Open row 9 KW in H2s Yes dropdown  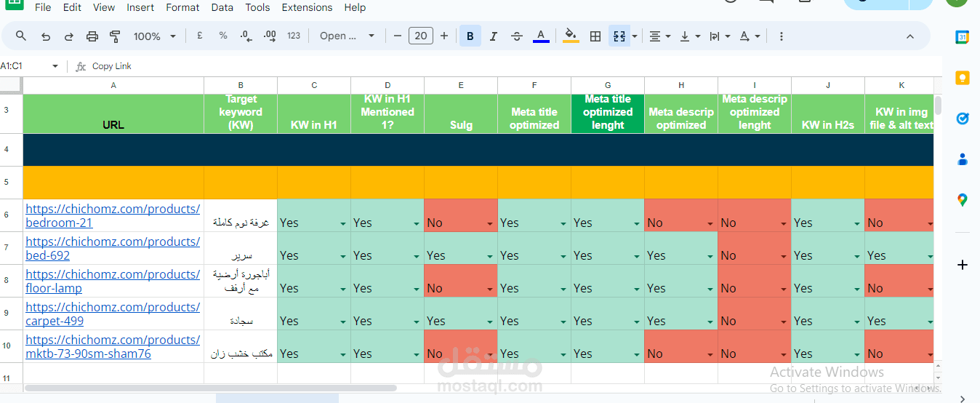click(x=856, y=322)
